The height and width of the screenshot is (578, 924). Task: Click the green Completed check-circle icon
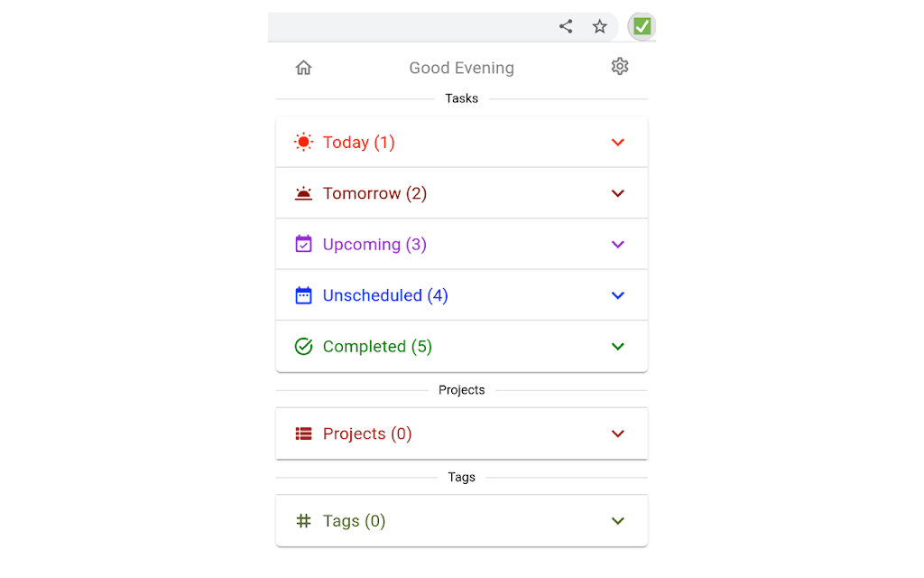pos(303,346)
